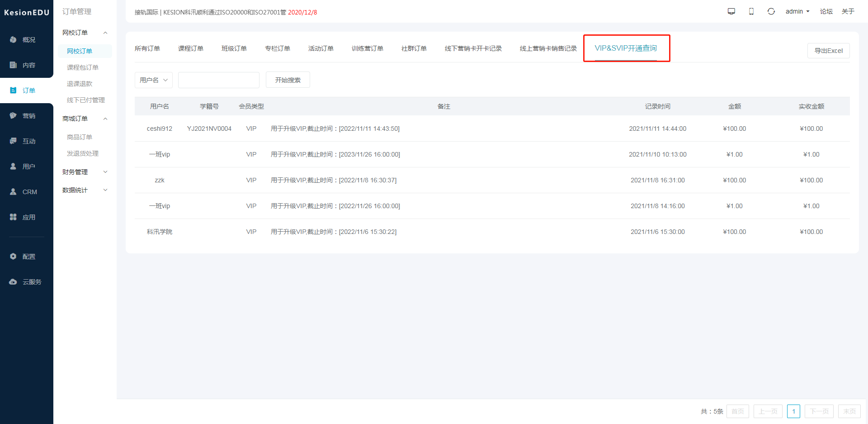The image size is (868, 424).
Task: Expand the 财务管理 menu group
Action: 105,172
